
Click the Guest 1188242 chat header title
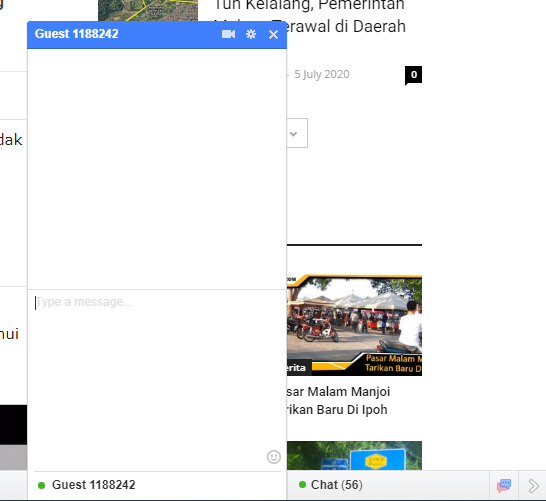(77, 34)
